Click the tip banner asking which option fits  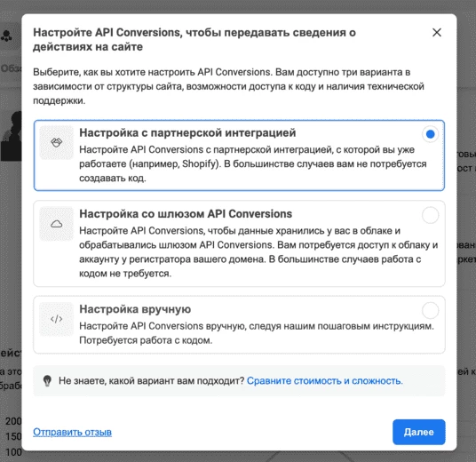click(239, 381)
